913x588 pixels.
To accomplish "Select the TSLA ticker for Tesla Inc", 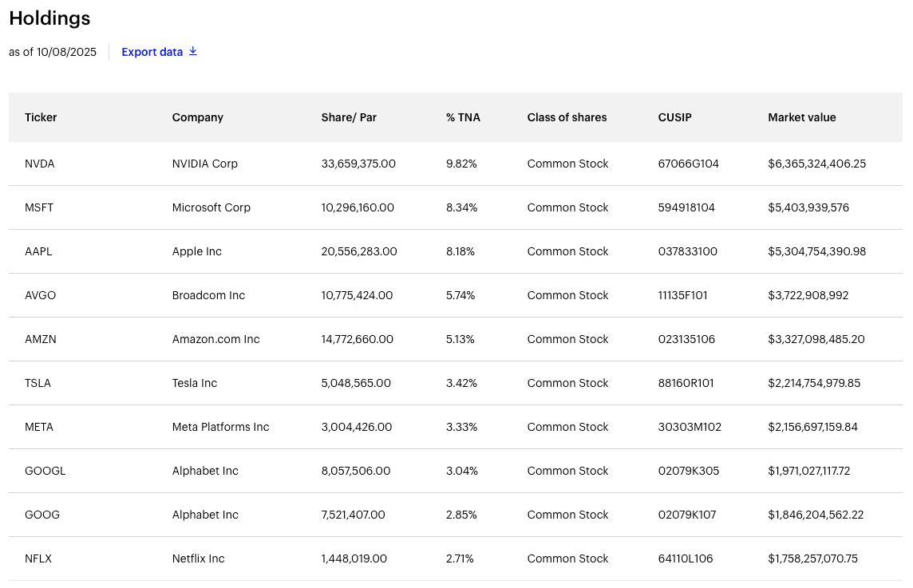I will [38, 383].
